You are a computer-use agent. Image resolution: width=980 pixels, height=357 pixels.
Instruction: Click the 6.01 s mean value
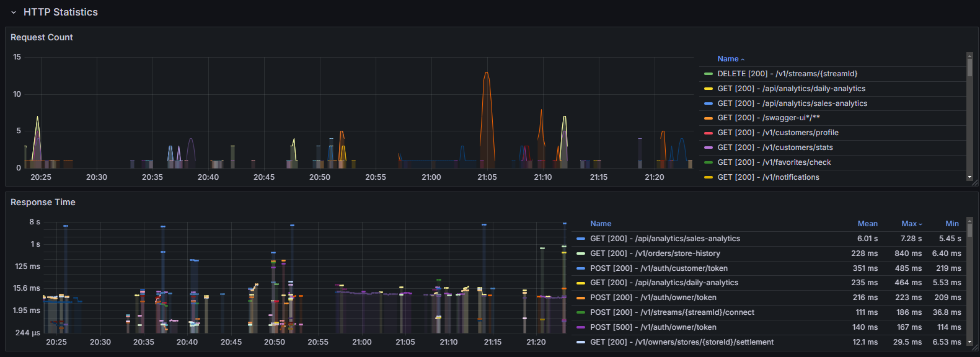pyautogui.click(x=868, y=239)
